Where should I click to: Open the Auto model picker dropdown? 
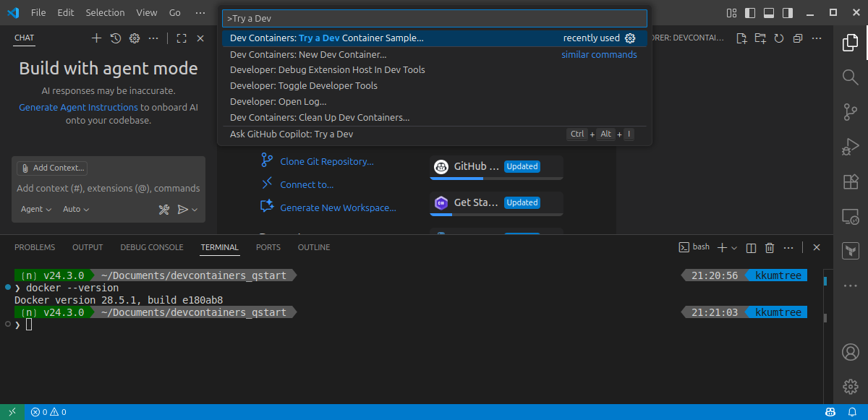pyautogui.click(x=76, y=209)
